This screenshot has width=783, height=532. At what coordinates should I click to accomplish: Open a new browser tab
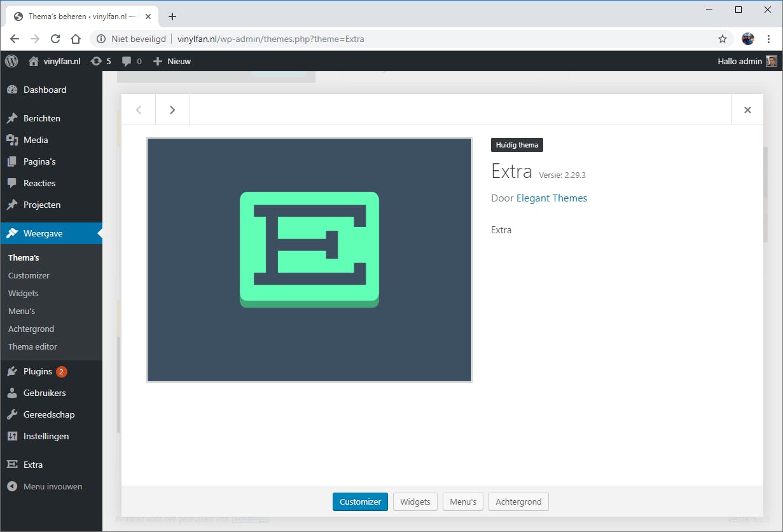tap(172, 17)
